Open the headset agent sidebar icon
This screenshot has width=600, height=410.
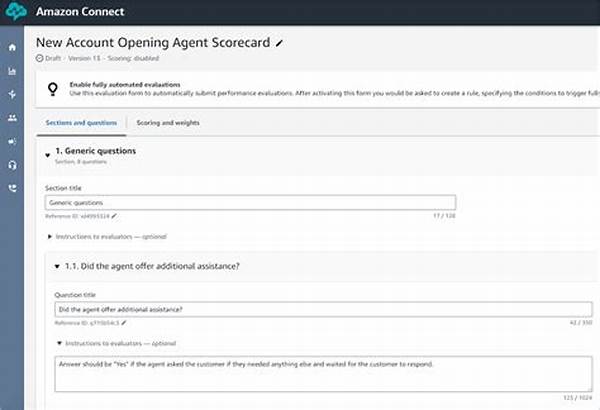point(12,165)
